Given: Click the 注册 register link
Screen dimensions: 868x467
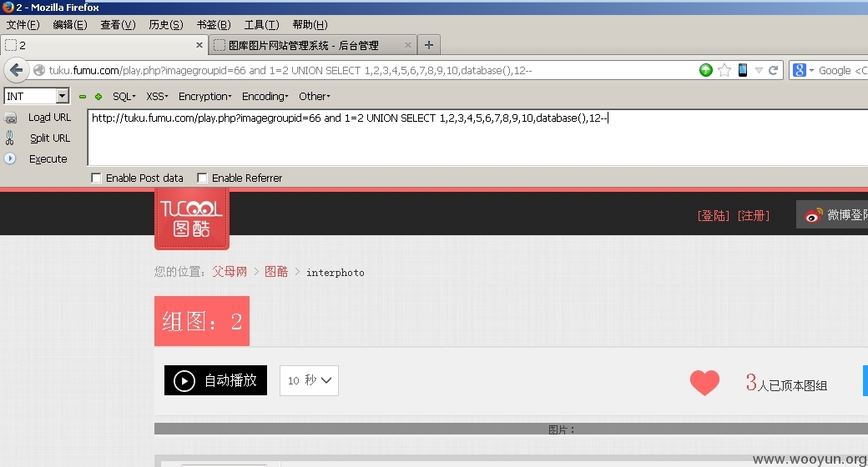Looking at the screenshot, I should click(x=754, y=215).
